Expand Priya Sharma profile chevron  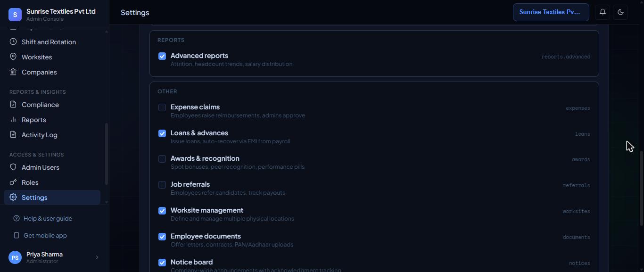tap(97, 257)
